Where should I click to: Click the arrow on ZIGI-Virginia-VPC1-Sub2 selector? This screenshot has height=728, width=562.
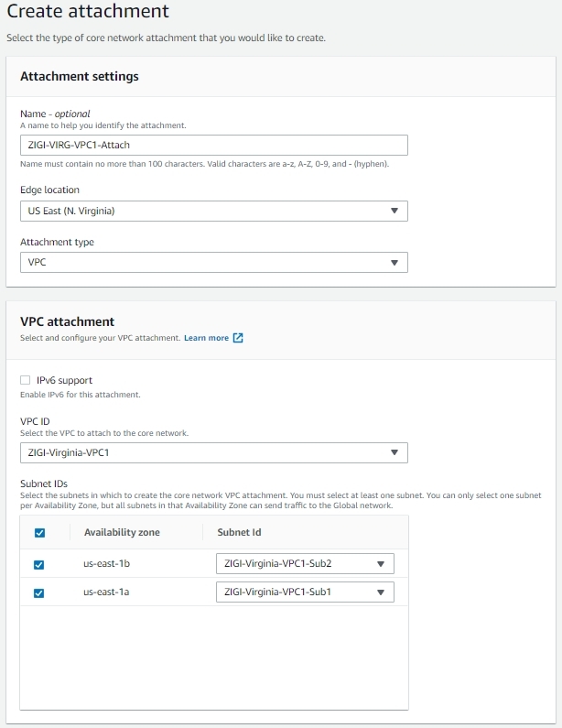pos(381,564)
